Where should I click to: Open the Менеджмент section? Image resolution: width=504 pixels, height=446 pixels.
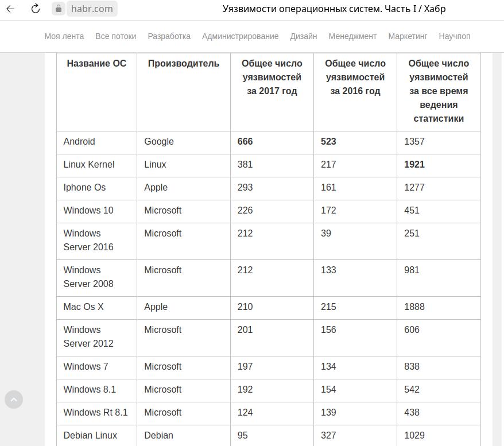pyautogui.click(x=352, y=36)
